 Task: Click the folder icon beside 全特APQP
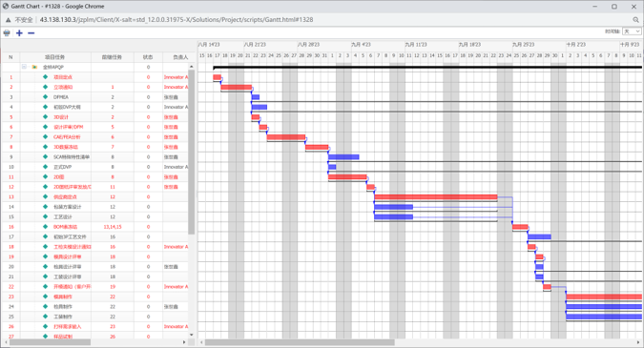tap(34, 67)
